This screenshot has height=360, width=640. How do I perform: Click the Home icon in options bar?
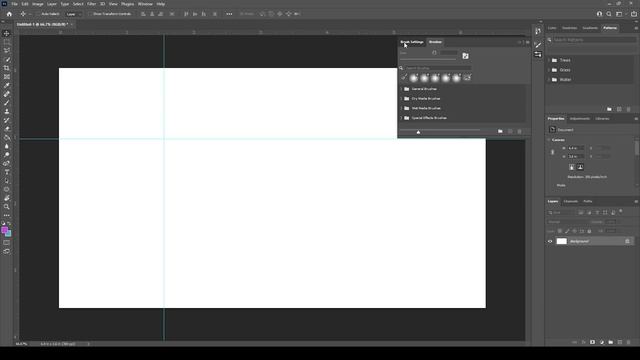pyautogui.click(x=9, y=14)
